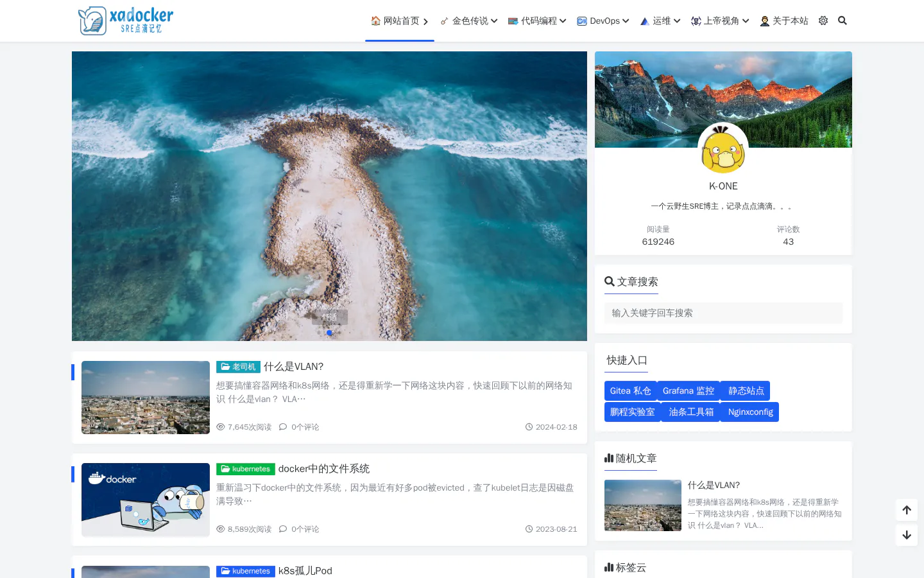The height and width of the screenshot is (578, 924).
Task: Click comment bubble icon in docker中的文件系统 row
Action: pyautogui.click(x=283, y=529)
